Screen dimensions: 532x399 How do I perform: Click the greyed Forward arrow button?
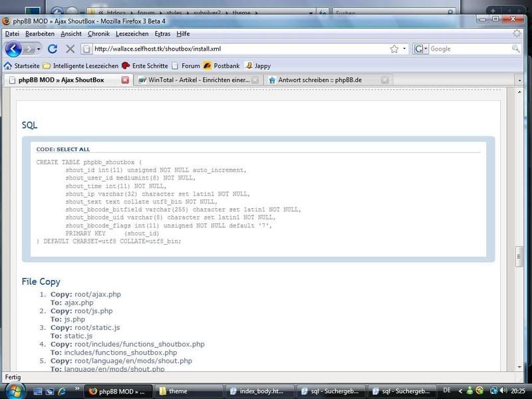click(29, 49)
